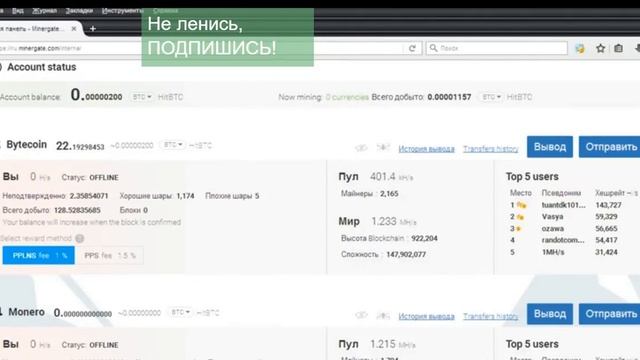
Task: Open История вывода link for Monero
Action: (427, 316)
